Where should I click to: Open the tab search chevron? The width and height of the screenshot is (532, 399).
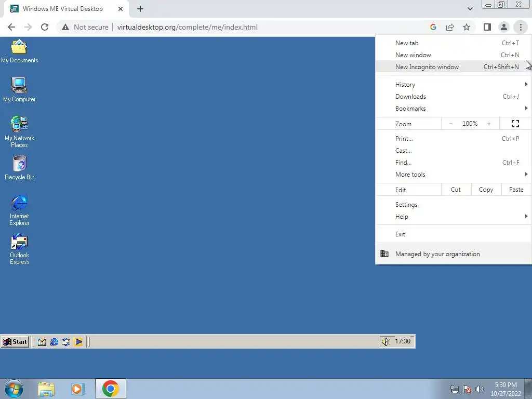pyautogui.click(x=470, y=9)
